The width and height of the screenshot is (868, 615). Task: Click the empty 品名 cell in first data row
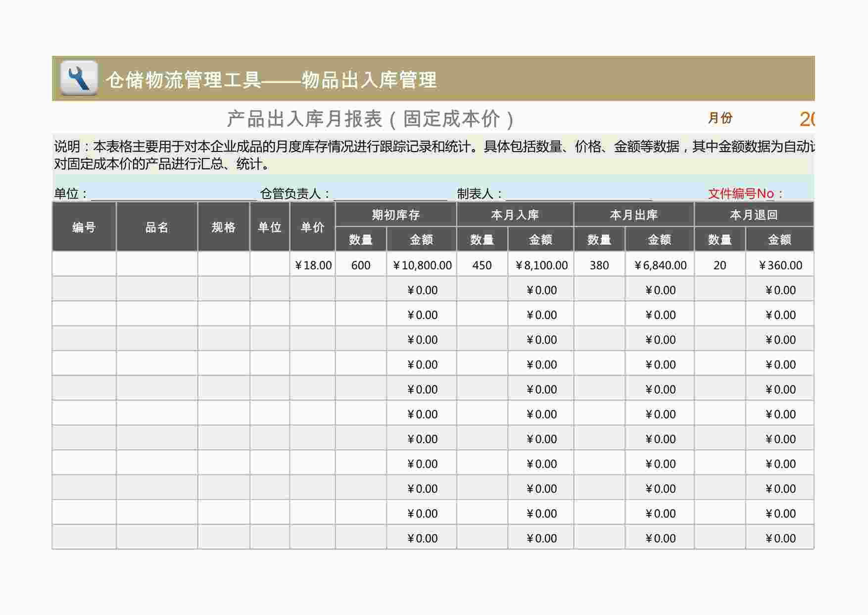(x=157, y=265)
